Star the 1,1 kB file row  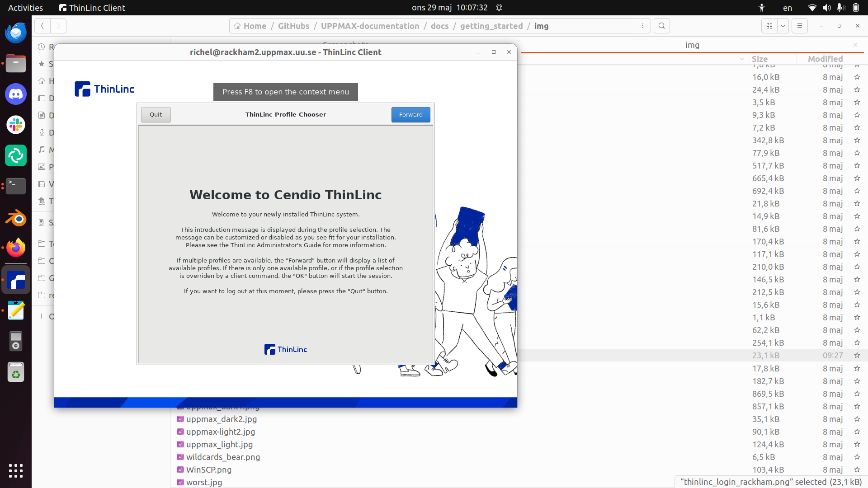point(857,317)
